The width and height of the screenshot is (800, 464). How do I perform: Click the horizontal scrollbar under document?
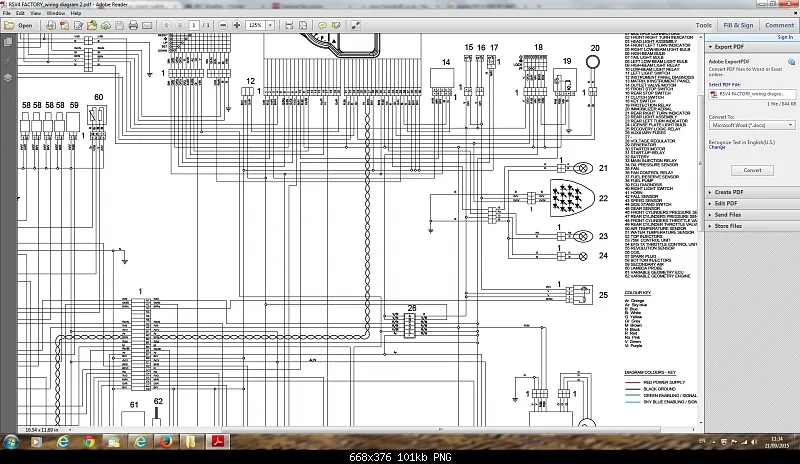[x=441, y=429]
